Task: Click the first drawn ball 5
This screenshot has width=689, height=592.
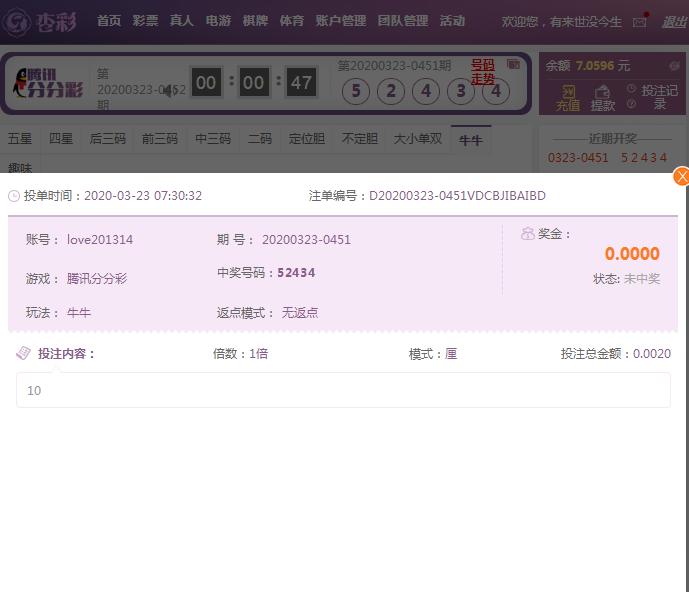Action: 356,91
